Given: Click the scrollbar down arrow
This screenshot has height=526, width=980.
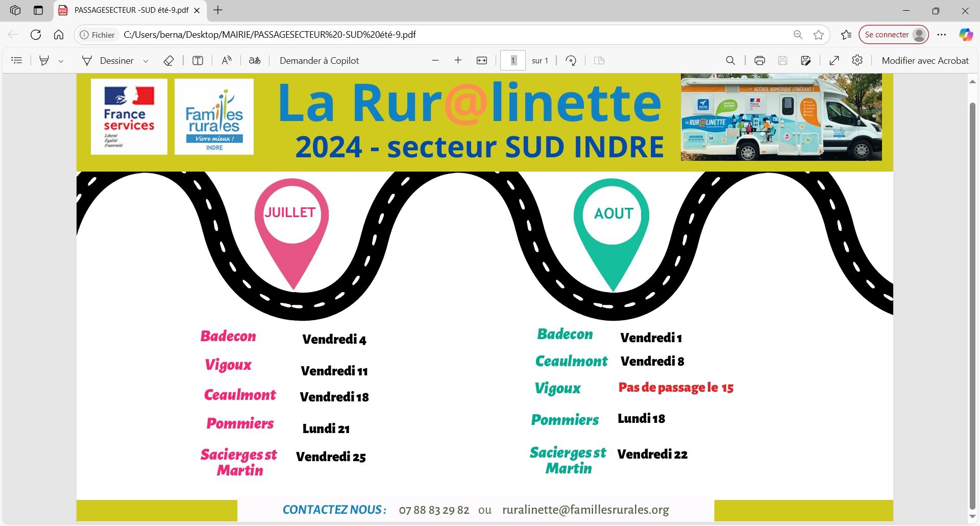Looking at the screenshot, I should pyautogui.click(x=972, y=517).
